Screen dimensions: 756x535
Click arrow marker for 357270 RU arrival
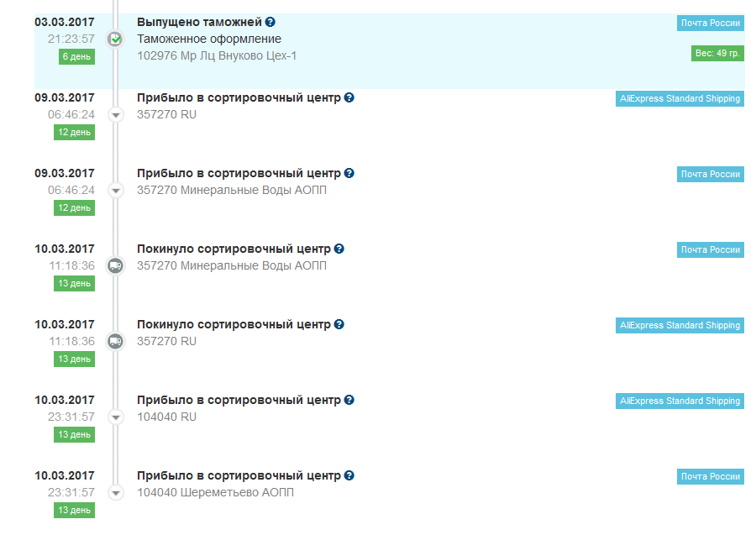pyautogui.click(x=116, y=114)
